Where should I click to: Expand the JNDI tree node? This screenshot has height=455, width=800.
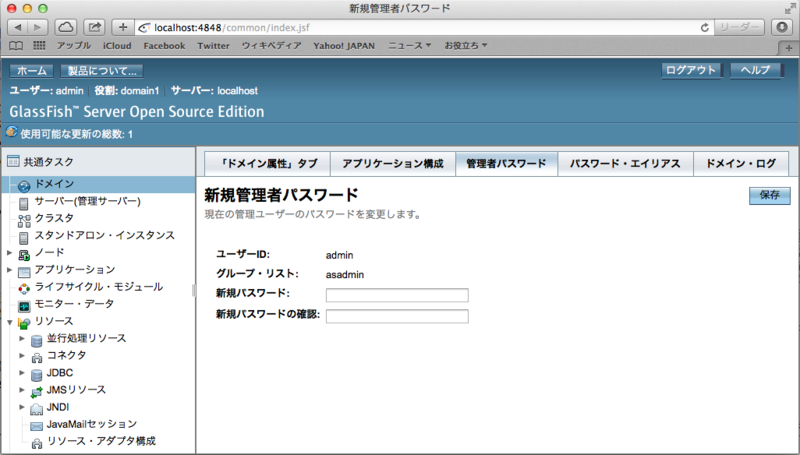coord(22,407)
